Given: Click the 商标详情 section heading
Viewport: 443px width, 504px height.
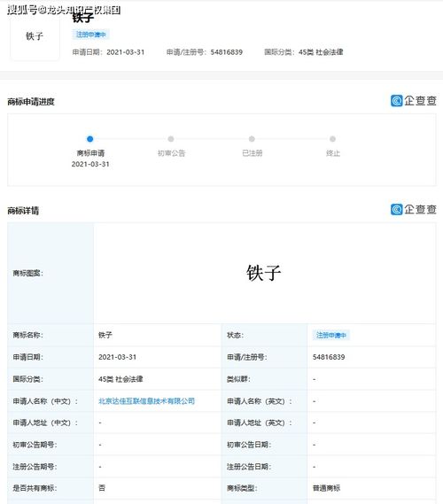Looking at the screenshot, I should point(23,211).
